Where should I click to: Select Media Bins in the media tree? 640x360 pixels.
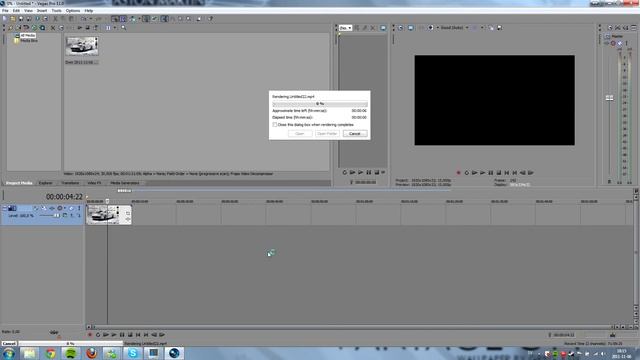(x=29, y=41)
